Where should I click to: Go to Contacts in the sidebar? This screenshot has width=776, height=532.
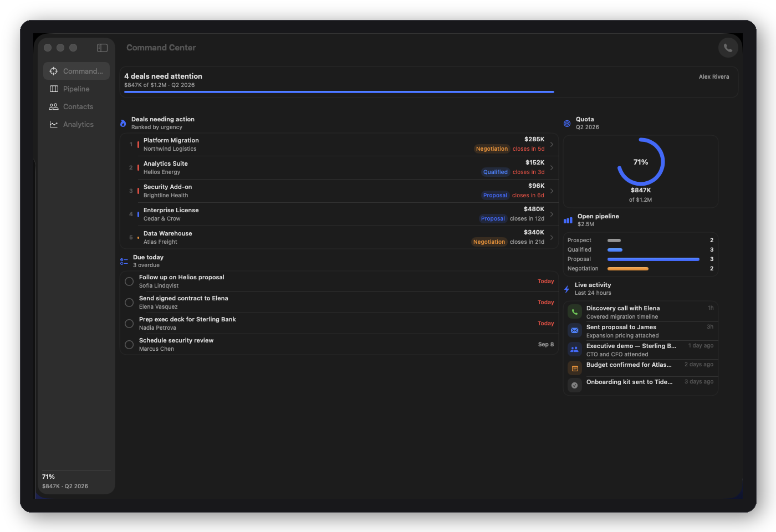(x=76, y=106)
